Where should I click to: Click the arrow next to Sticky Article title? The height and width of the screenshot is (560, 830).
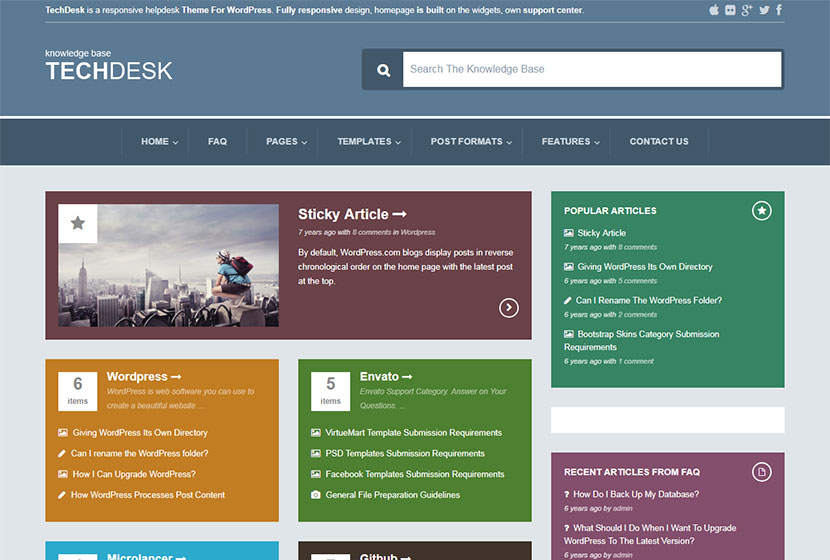[x=400, y=214]
